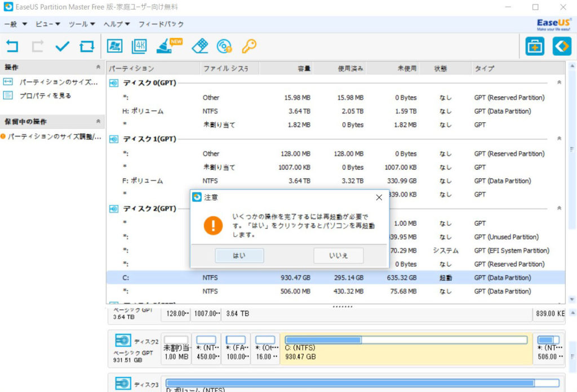Open the 一般 menu dropdown
The height and width of the screenshot is (392, 577).
coord(16,24)
